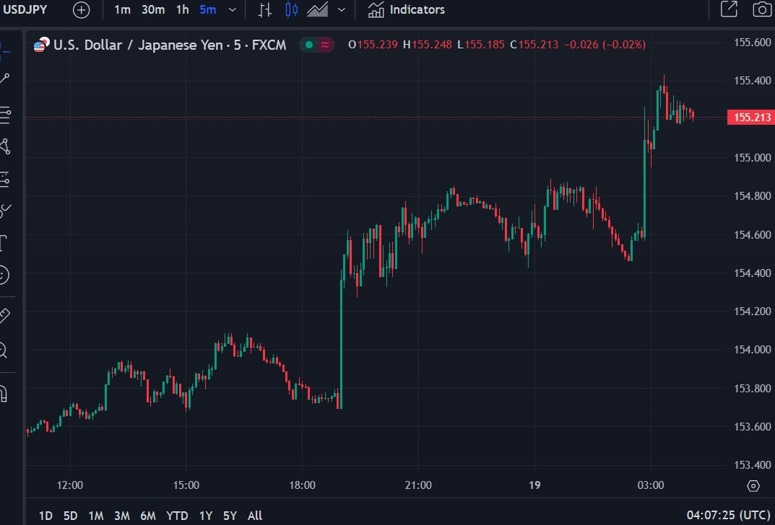Select the area chart style icon
Screen dimensions: 775x525
click(x=317, y=10)
